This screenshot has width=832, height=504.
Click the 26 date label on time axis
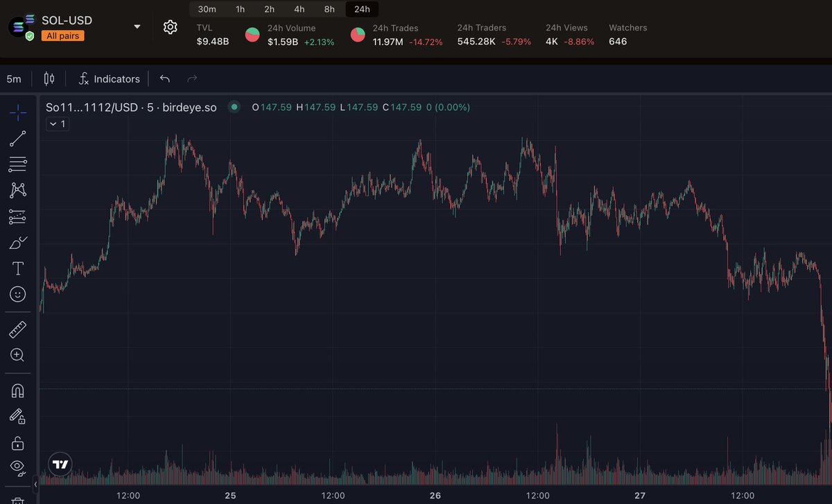435,496
